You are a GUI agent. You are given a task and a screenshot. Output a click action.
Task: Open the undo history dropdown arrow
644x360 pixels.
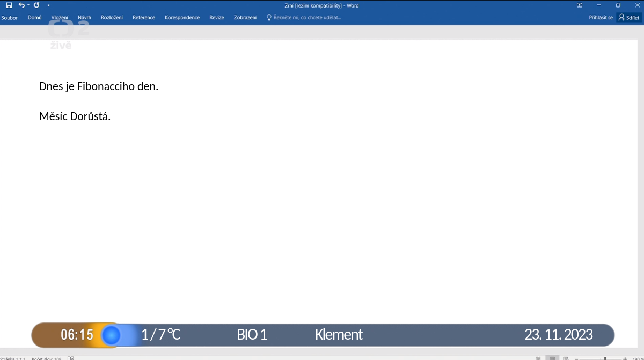pyautogui.click(x=28, y=5)
